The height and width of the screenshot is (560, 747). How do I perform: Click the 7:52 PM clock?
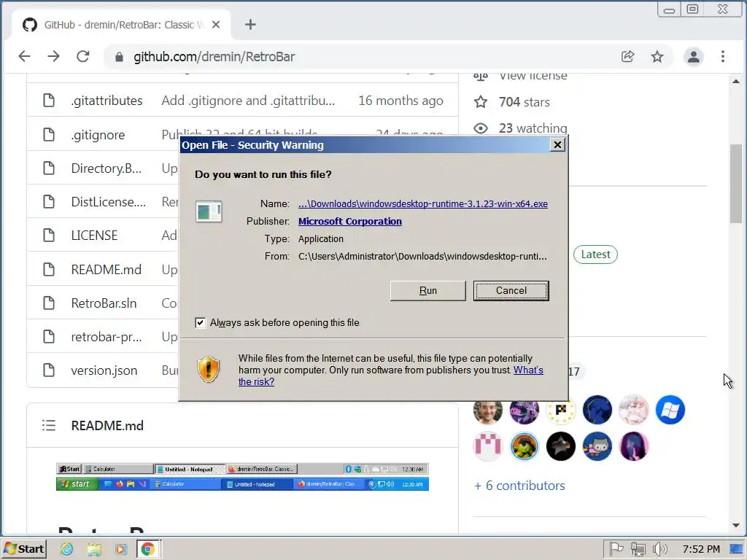pyautogui.click(x=701, y=549)
